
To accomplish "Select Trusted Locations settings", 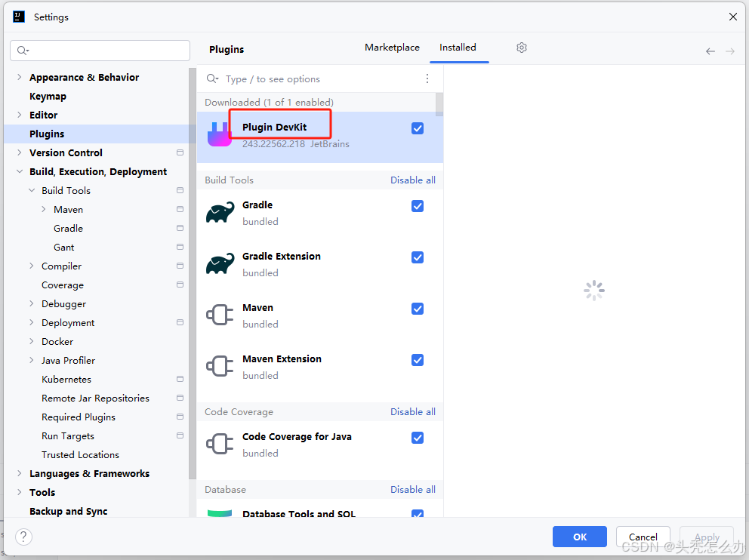I will 80,454.
